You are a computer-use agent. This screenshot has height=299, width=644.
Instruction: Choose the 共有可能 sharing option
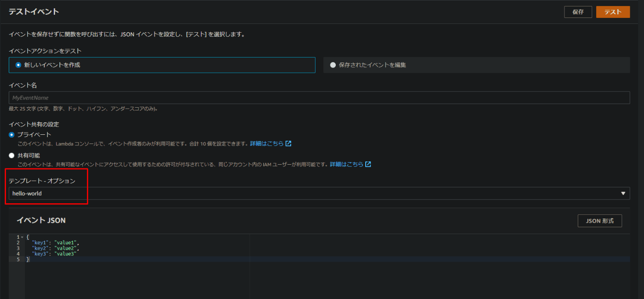11,155
